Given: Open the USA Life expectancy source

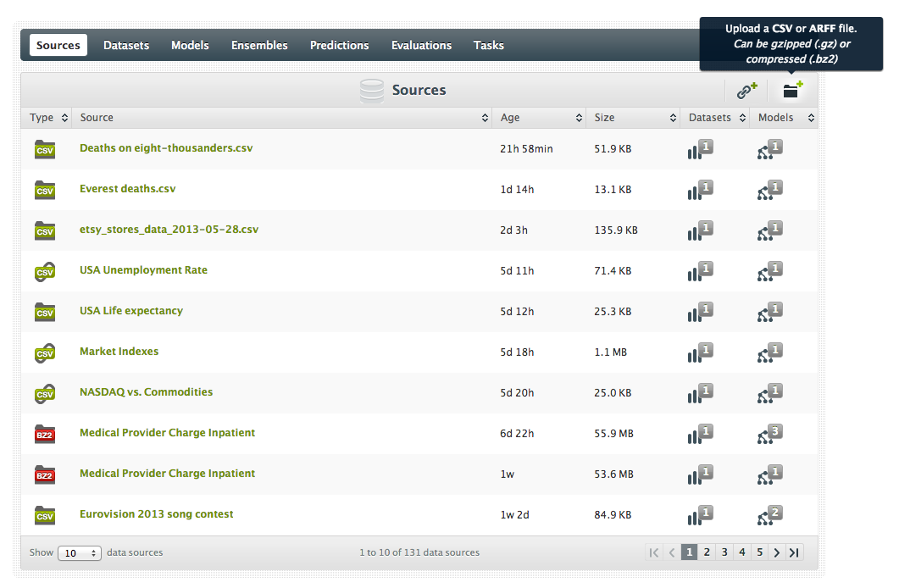Looking at the screenshot, I should coord(131,311).
